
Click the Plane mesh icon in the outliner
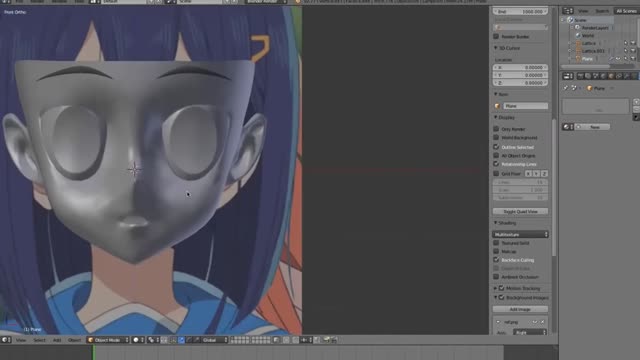(x=578, y=59)
